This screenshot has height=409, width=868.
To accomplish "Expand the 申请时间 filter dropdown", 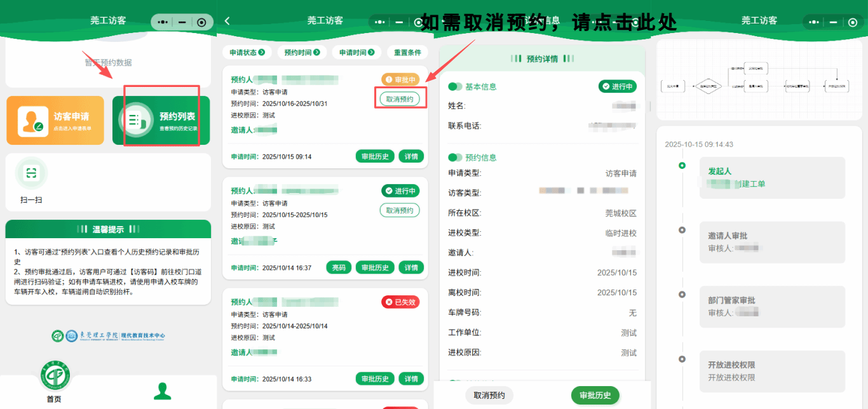I will (356, 52).
